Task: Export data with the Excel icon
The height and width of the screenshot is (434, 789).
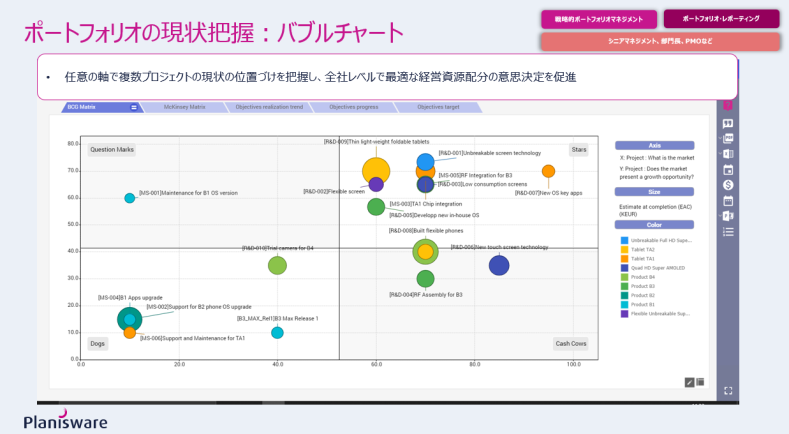Action: (729, 154)
